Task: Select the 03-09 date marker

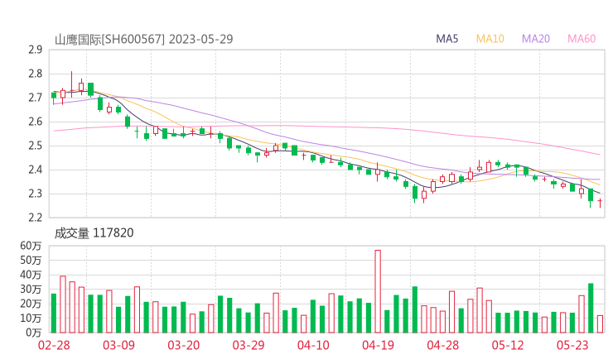Action: [x=118, y=345]
